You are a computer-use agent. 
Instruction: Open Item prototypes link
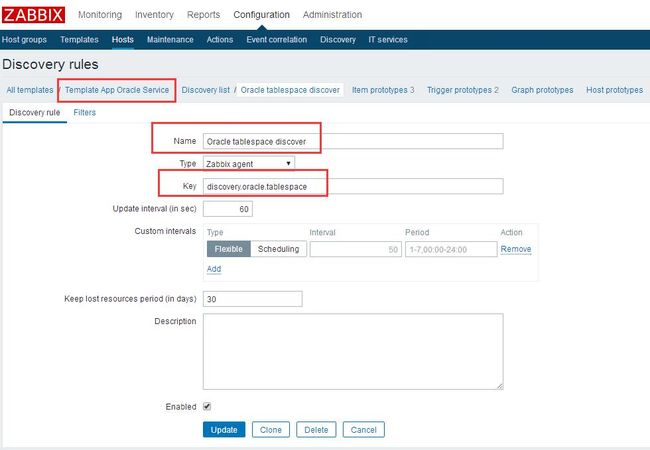[383, 90]
